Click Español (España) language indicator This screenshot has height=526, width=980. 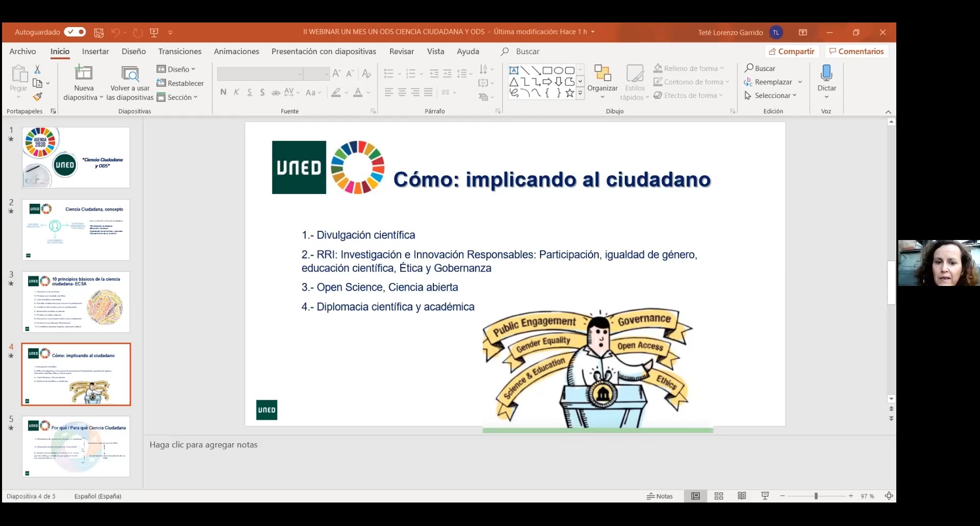(98, 496)
